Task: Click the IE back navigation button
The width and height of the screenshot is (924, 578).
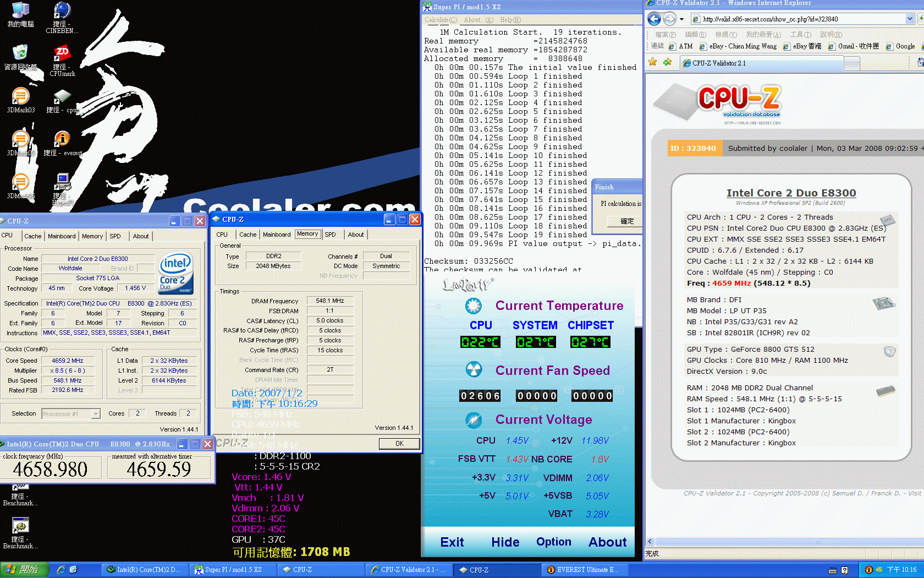Action: point(654,19)
